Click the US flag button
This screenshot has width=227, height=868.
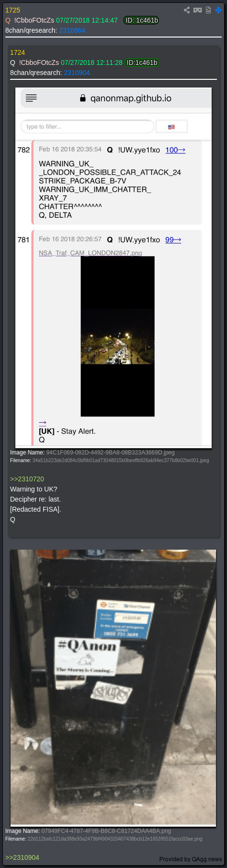(171, 126)
